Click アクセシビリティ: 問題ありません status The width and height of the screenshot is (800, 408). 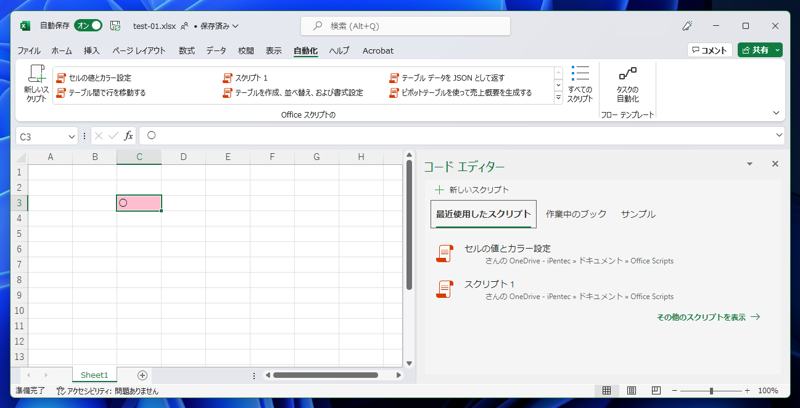[108, 391]
